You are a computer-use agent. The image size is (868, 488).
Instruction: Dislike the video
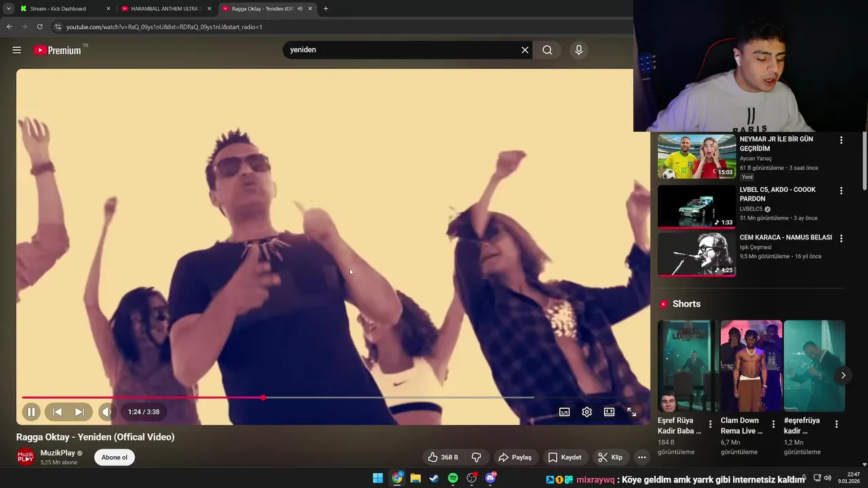click(x=477, y=457)
